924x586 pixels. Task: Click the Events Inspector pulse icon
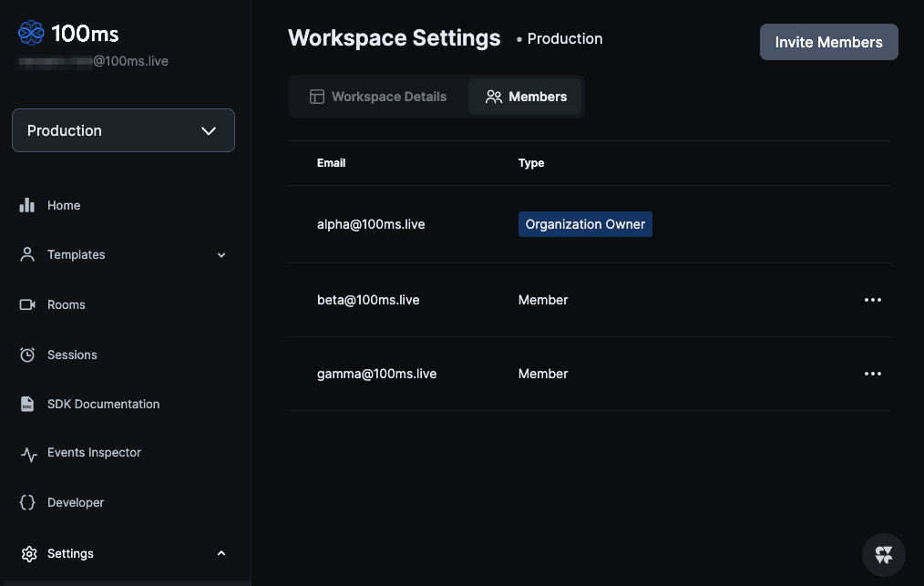click(x=28, y=453)
